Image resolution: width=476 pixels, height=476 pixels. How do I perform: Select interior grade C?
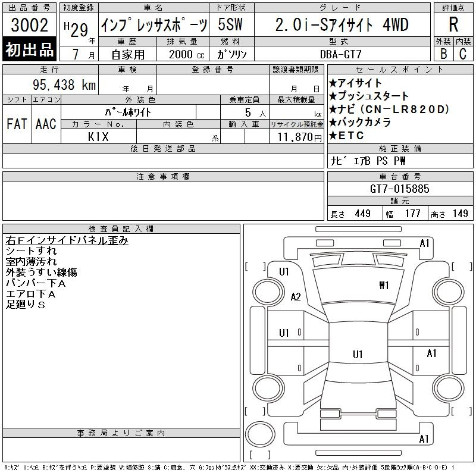pos(463,54)
